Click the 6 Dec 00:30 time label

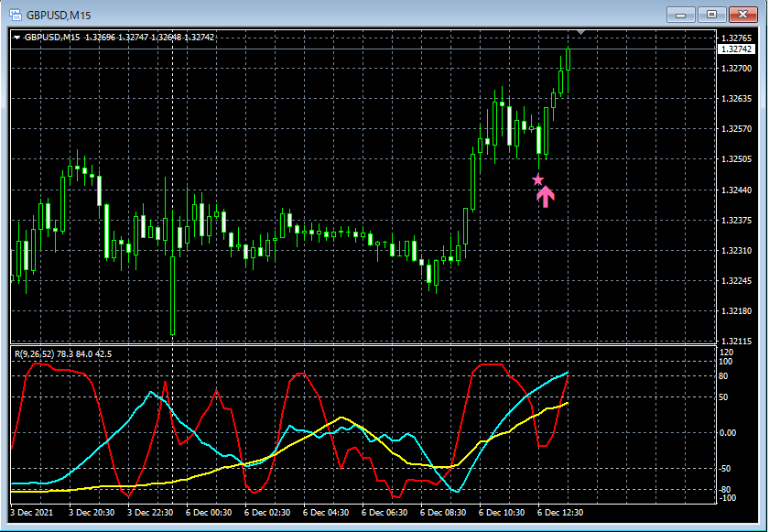tap(209, 513)
